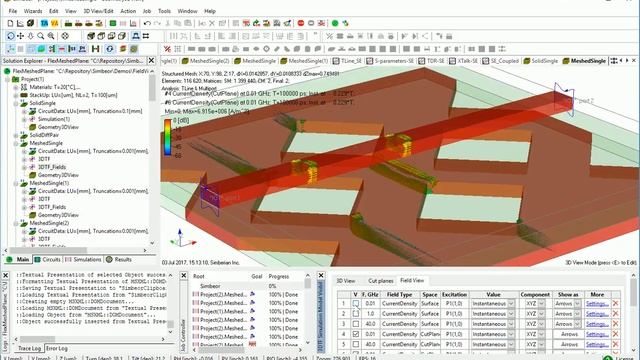Open Settings link in field row 1
This screenshot has height=360, width=640.
click(597, 304)
